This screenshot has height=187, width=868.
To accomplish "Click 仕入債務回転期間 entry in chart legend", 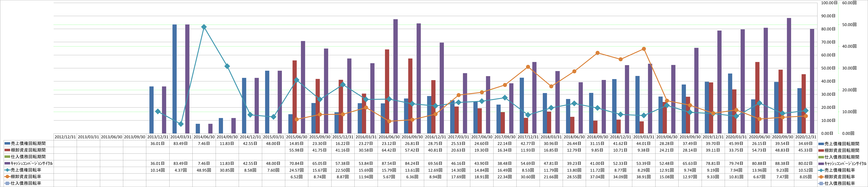I will [x=839, y=157].
